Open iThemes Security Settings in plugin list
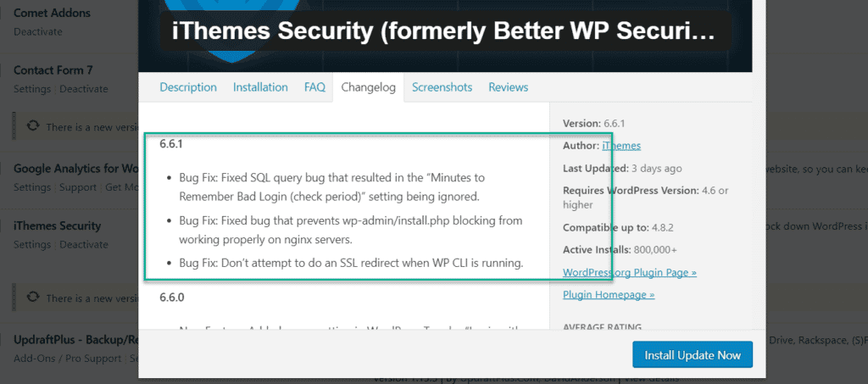 pos(32,245)
